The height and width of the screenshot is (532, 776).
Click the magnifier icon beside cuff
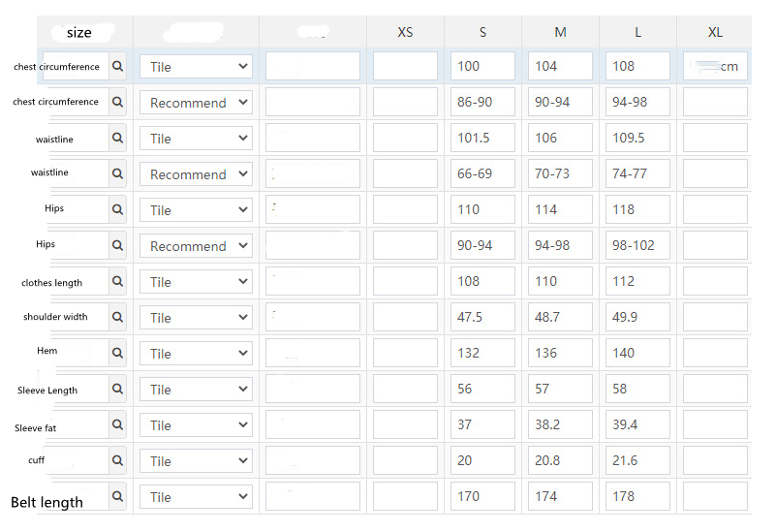coord(118,461)
